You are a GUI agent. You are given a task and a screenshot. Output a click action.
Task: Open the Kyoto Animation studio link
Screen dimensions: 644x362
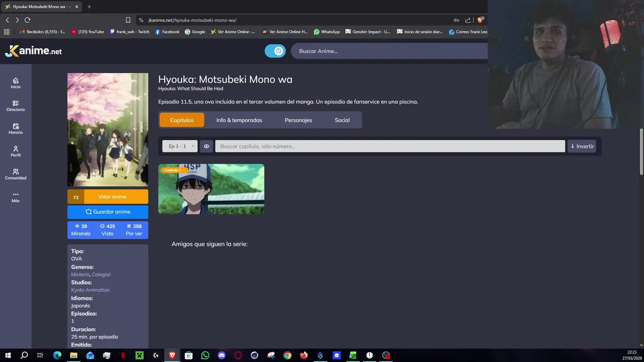pyautogui.click(x=90, y=290)
